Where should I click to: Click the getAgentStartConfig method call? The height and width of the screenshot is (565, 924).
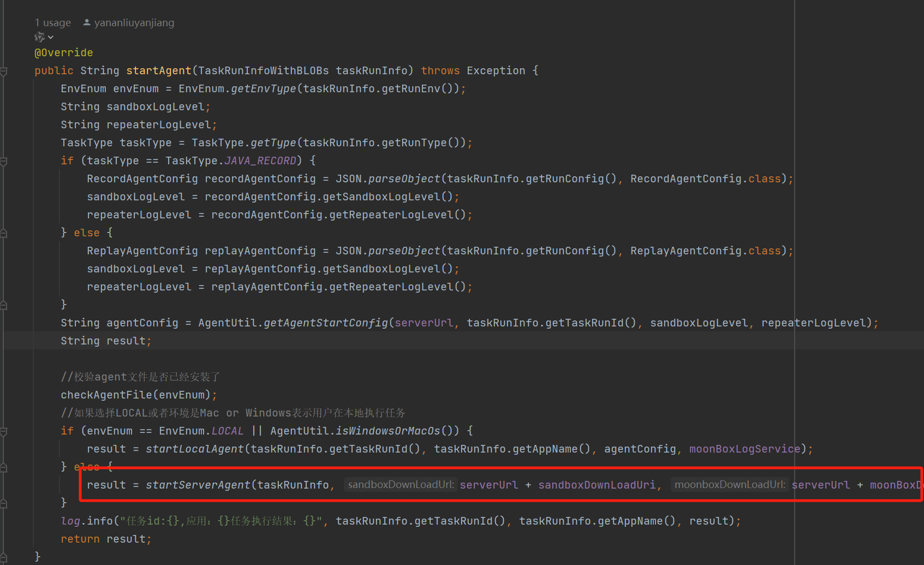pos(326,323)
